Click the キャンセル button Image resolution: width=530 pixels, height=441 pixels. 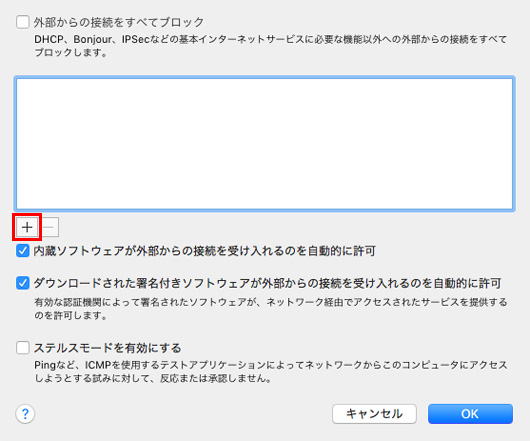coord(374,414)
